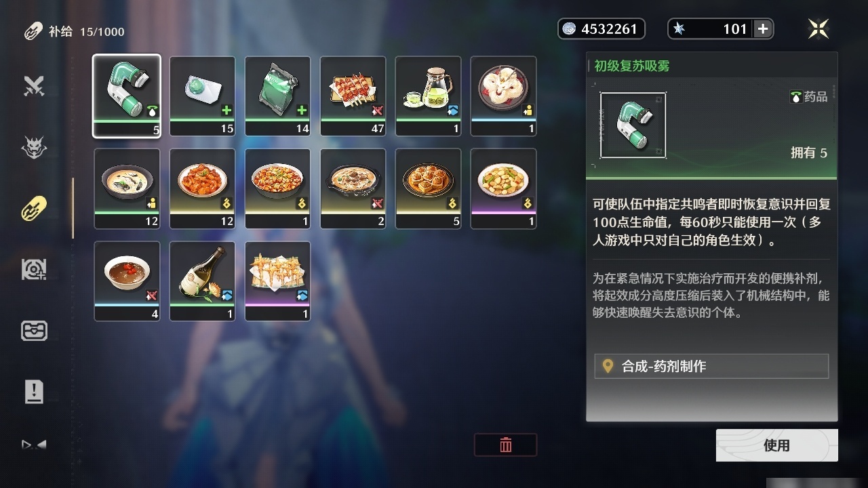
Task: Click the sidebar bottom expand arrows icon
Action: click(34, 445)
